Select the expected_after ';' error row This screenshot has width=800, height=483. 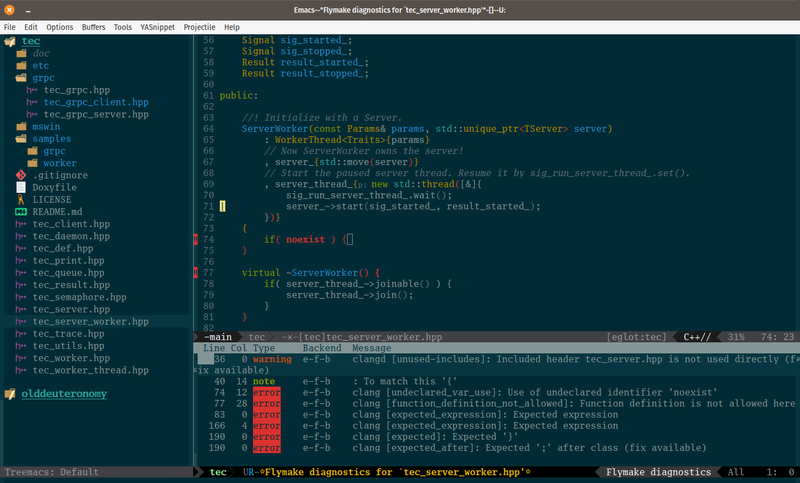tap(496, 448)
